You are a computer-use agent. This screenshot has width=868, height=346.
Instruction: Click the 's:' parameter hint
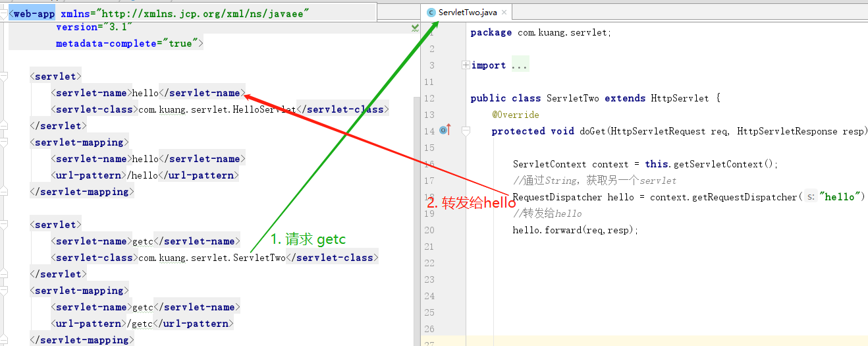click(x=811, y=197)
